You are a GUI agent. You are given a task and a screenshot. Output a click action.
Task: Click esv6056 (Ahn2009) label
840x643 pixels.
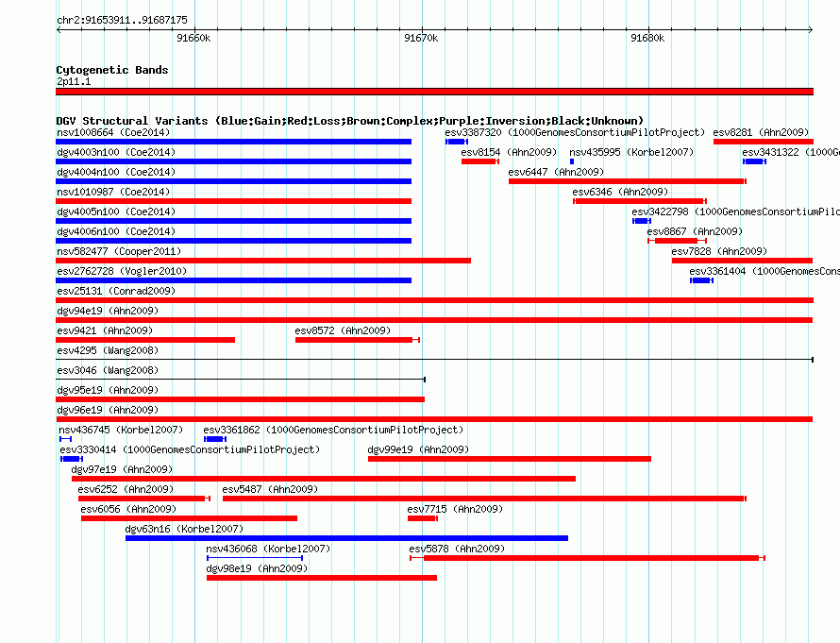pyautogui.click(x=128, y=509)
